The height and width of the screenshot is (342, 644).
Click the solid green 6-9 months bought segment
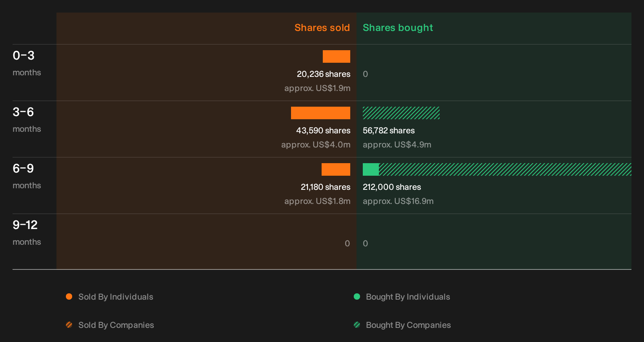point(371,169)
